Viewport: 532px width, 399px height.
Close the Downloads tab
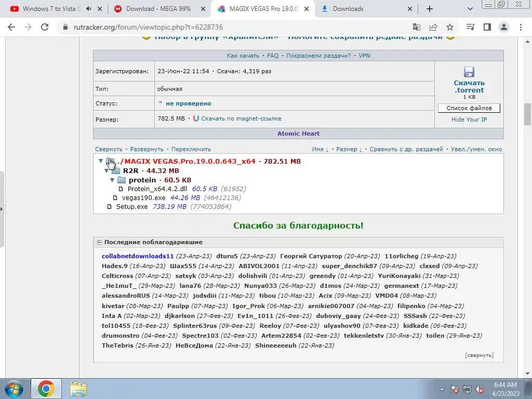coord(409,9)
